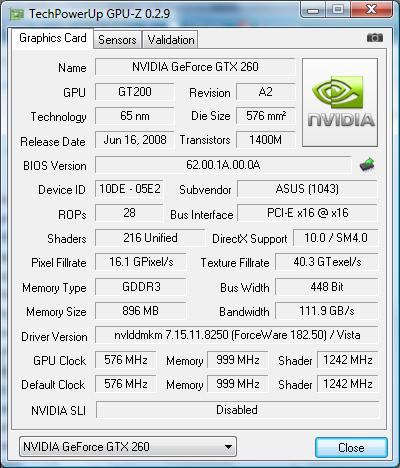400x468 pixels.
Task: Click the Die Size field 576 mm²
Action: [266, 116]
